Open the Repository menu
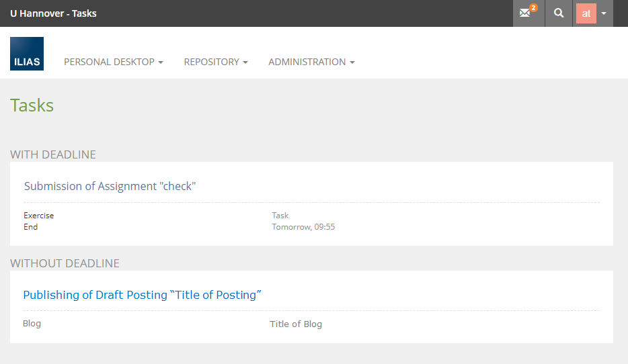The height and width of the screenshot is (364, 628). coord(211,62)
